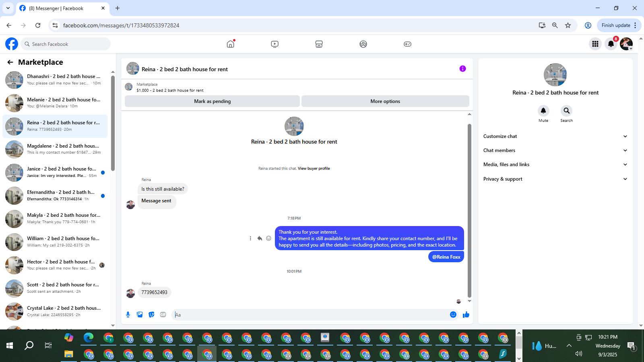Open William conversation
Screen dimensions: 644x362
[55, 242]
